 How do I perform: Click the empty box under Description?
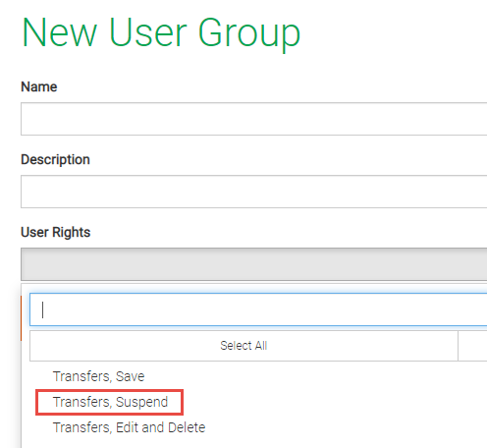(254, 192)
